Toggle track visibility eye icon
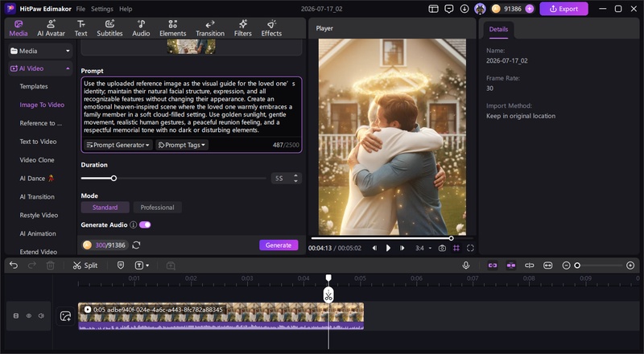644x354 pixels. tap(29, 316)
